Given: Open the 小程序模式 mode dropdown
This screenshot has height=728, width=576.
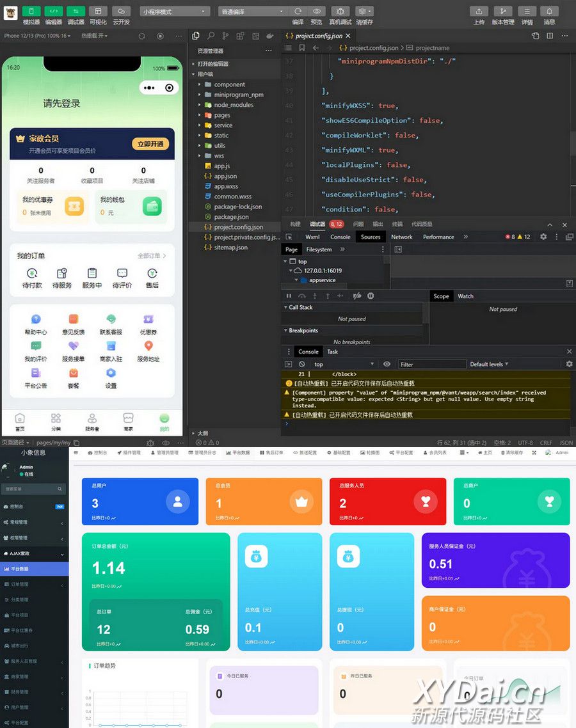Looking at the screenshot, I should tap(175, 12).
